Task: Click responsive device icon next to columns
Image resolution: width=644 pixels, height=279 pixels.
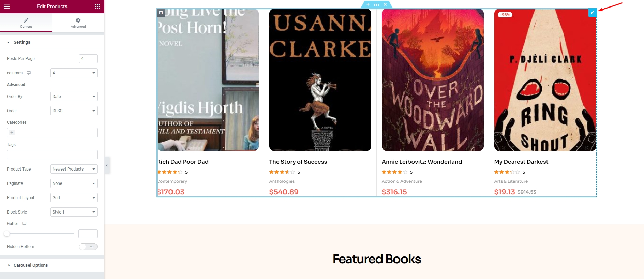Action: pos(29,73)
